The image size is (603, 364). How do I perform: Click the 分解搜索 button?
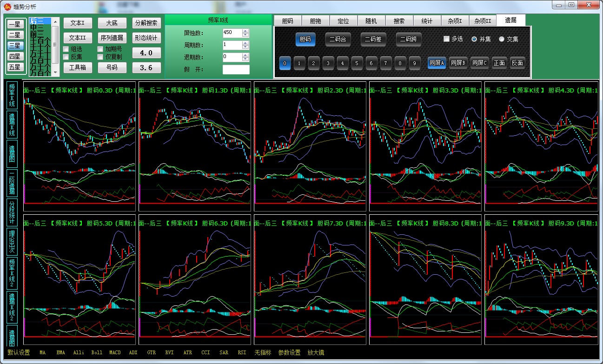[146, 23]
